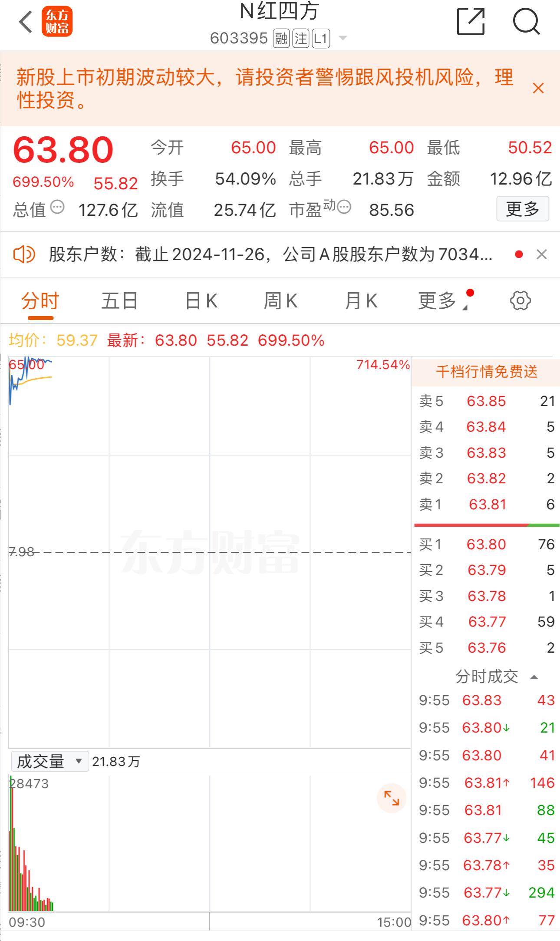
Task: Tap the 千档行情免费送 banner
Action: pyautogui.click(x=486, y=372)
